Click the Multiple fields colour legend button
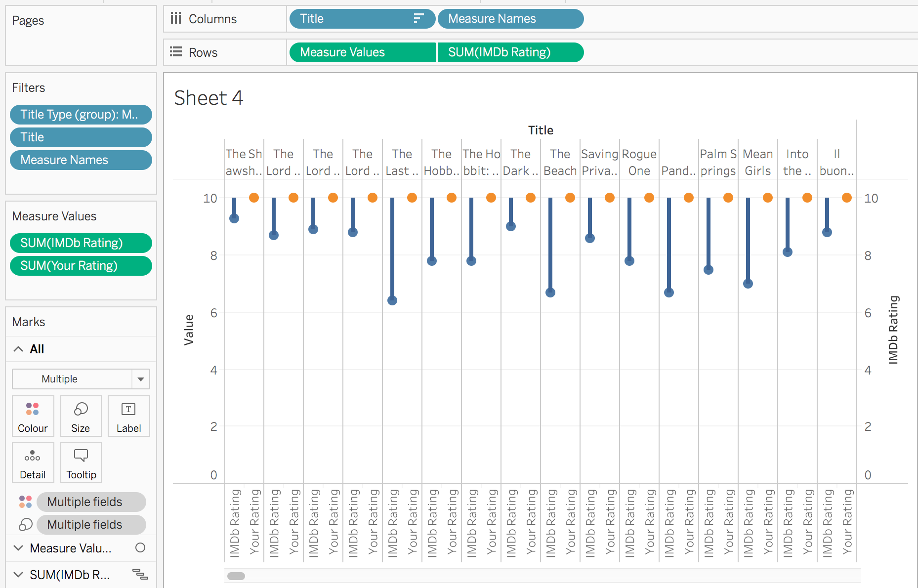Screen dimensions: 918x588 pyautogui.click(x=91, y=502)
